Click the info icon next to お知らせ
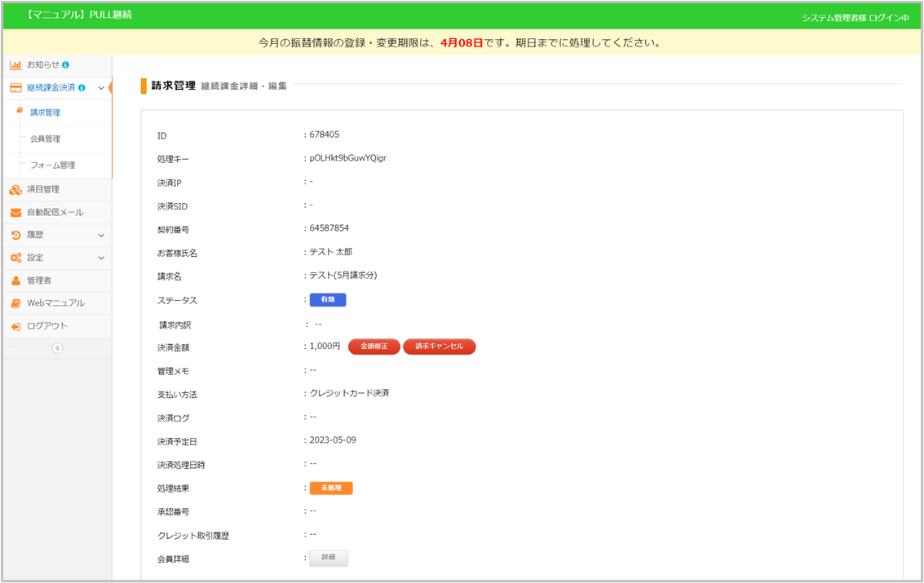This screenshot has width=924, height=583. [x=65, y=65]
